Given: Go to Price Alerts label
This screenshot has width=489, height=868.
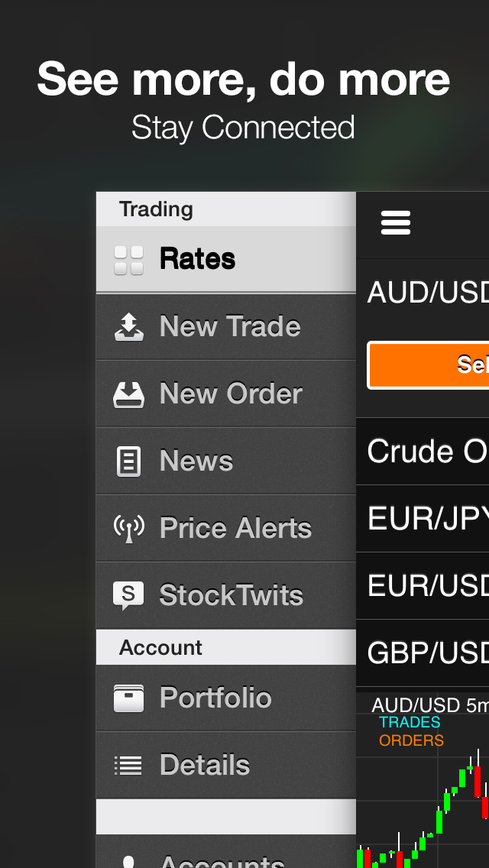Looking at the screenshot, I should click(235, 528).
